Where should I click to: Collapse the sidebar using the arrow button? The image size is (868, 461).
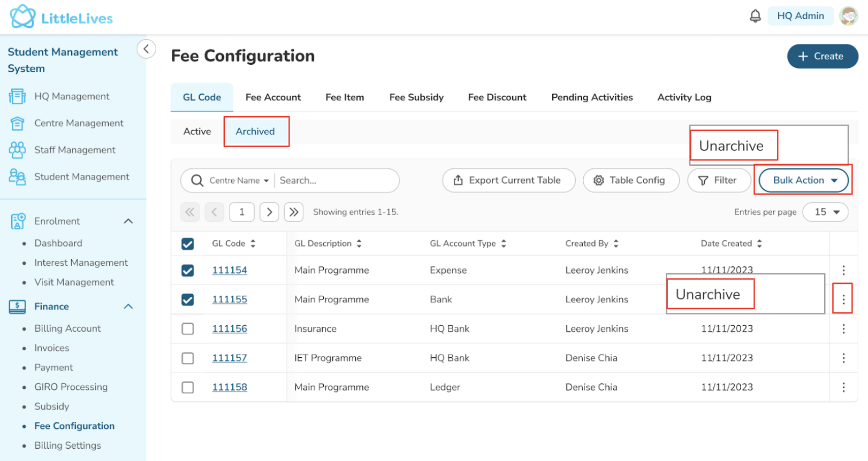pos(146,49)
